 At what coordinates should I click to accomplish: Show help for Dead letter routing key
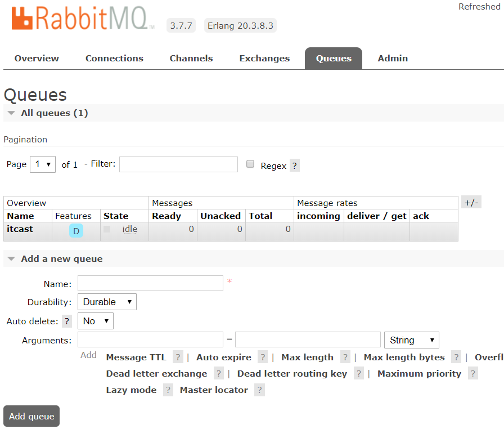(359, 373)
